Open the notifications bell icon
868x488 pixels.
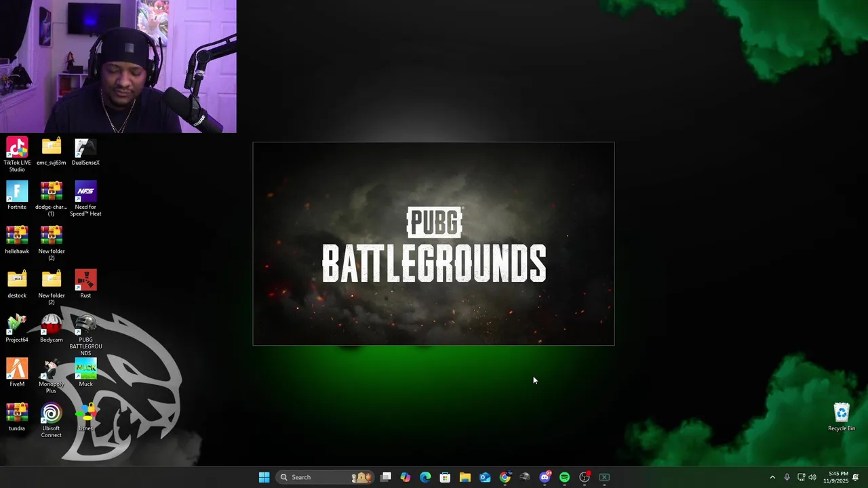click(x=856, y=477)
